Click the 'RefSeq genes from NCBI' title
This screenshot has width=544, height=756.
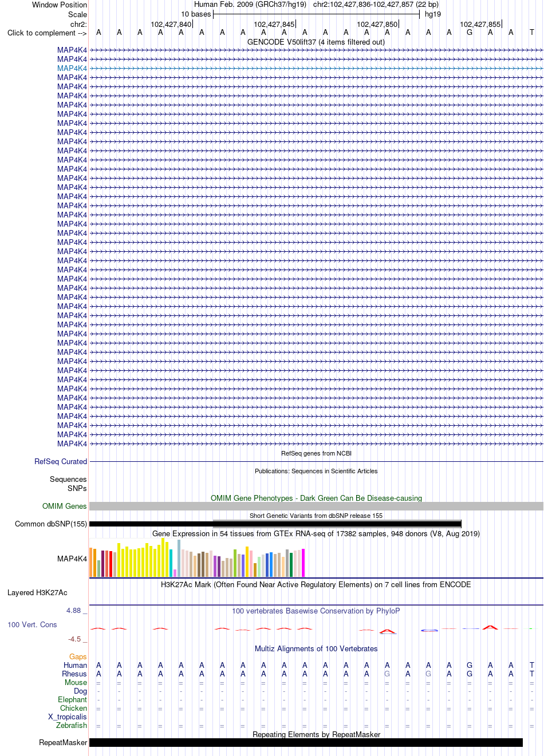click(316, 453)
